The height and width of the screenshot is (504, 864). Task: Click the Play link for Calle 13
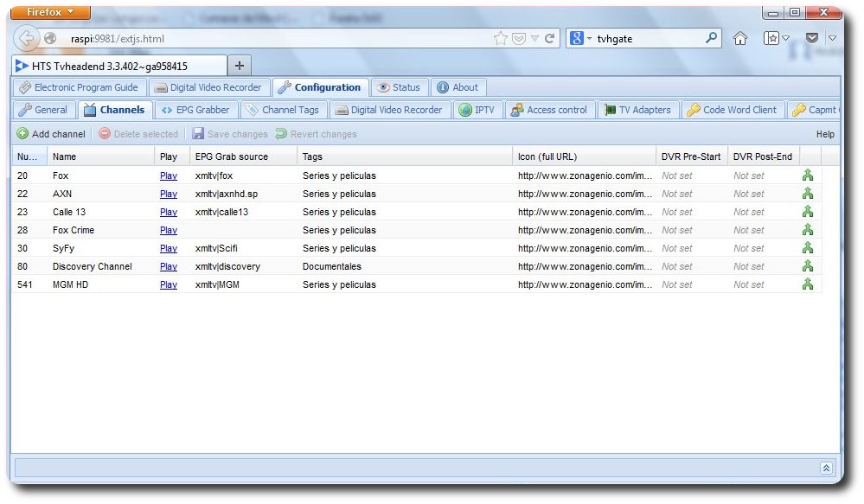(169, 212)
